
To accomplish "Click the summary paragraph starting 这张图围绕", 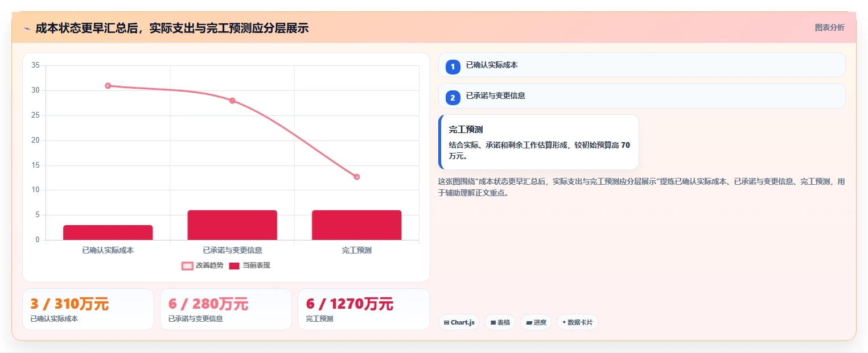I will point(641,187).
